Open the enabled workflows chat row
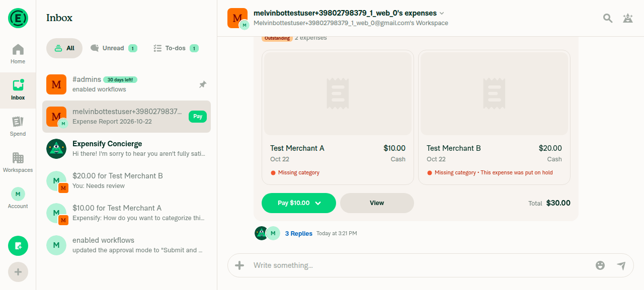644x290 pixels. (x=126, y=245)
